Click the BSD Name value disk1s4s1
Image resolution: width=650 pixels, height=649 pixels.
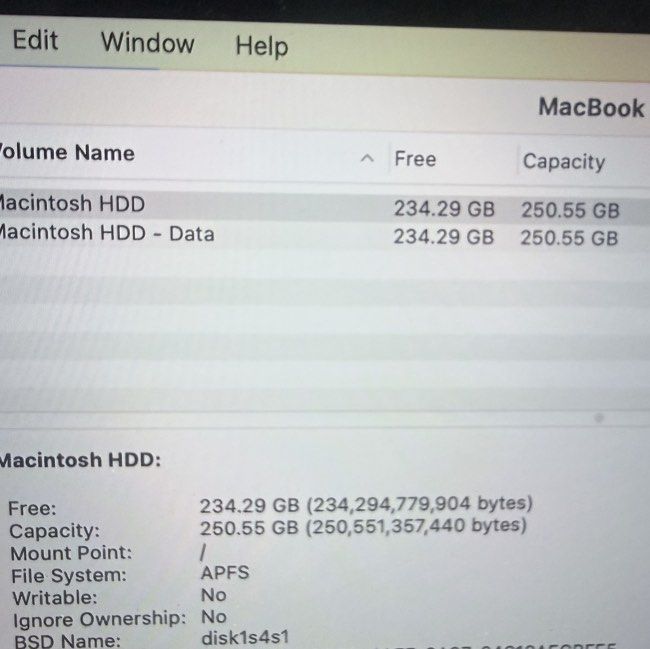(x=245, y=637)
